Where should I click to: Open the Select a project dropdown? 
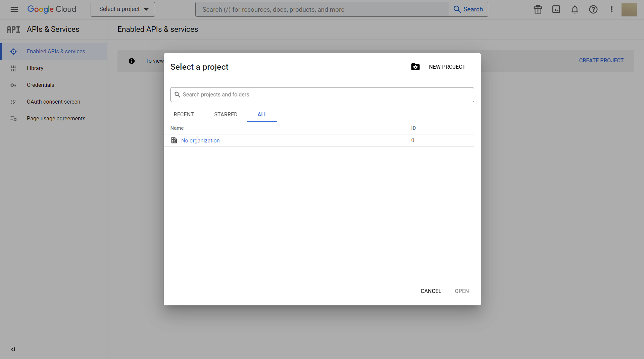(x=122, y=9)
